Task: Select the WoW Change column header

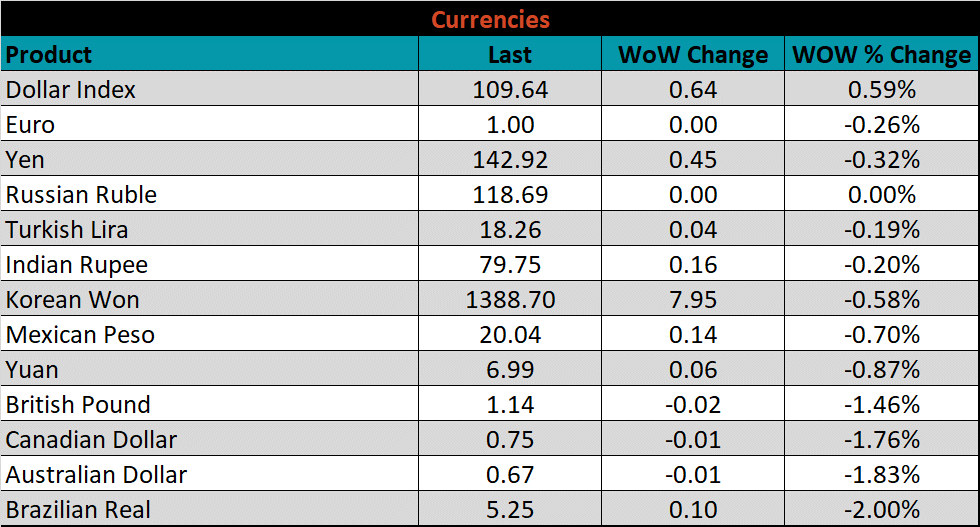Action: (693, 54)
